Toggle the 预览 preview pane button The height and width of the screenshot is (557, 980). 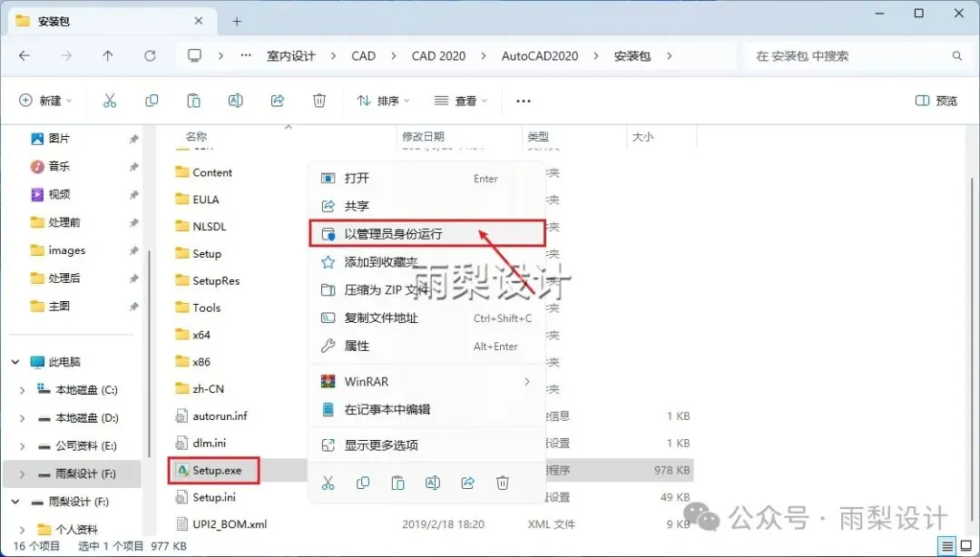coord(936,101)
